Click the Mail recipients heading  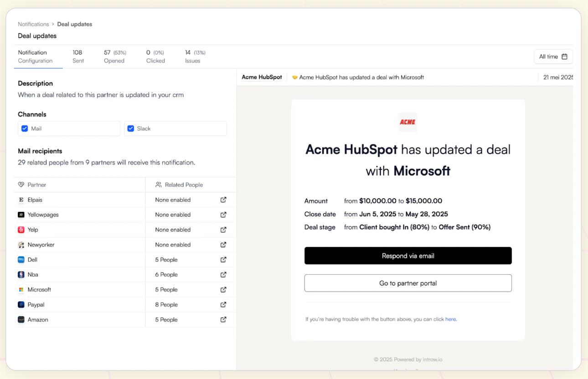[40, 151]
